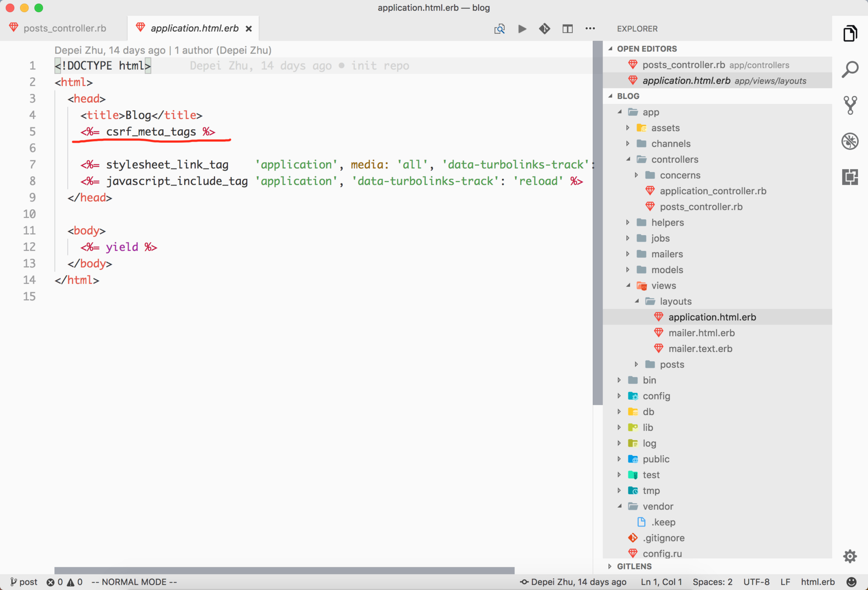The width and height of the screenshot is (868, 590).
Task: Collapse the BLOG section header
Action: [x=717, y=96]
